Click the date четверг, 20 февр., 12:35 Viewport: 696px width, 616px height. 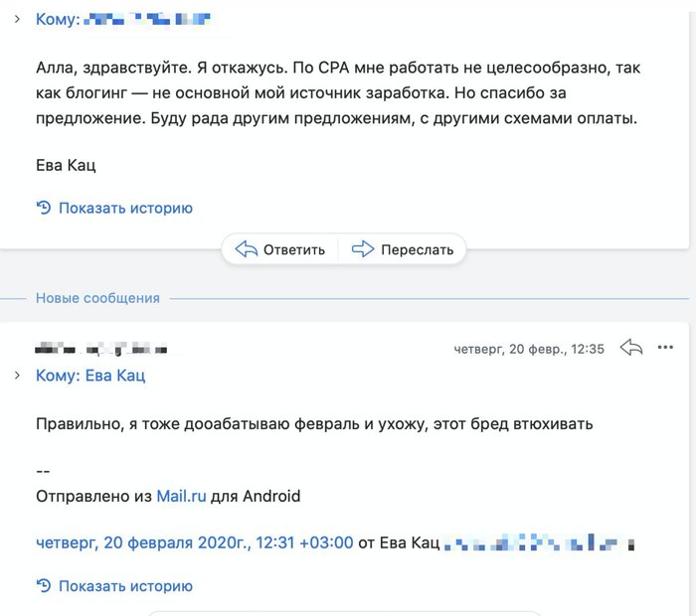[x=529, y=349]
